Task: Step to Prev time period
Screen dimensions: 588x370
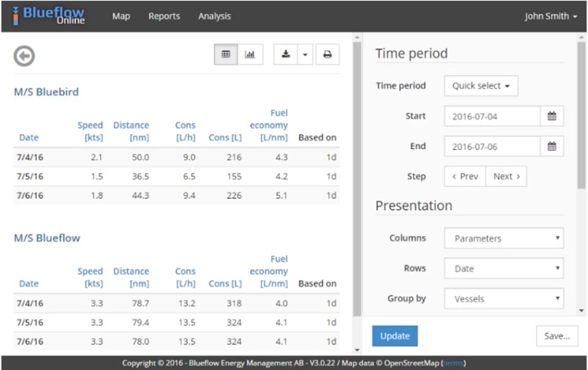Action: (465, 176)
